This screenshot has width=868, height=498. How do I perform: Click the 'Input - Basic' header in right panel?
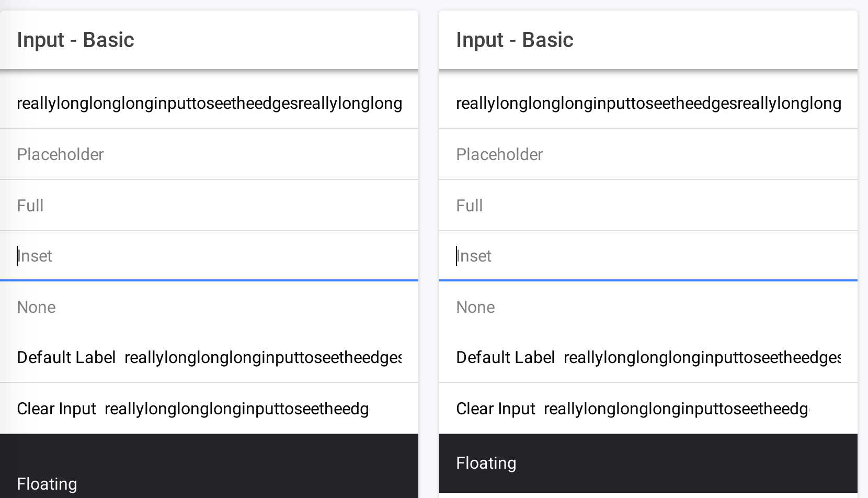[x=515, y=40]
